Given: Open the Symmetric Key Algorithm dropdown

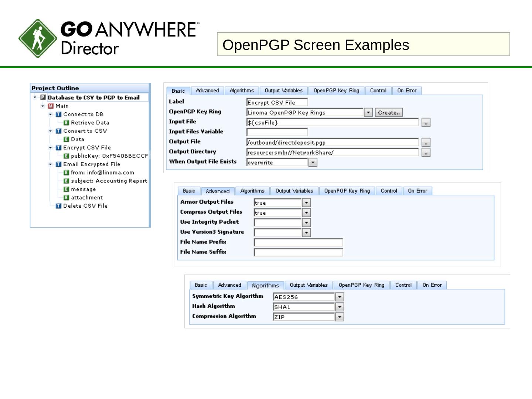Looking at the screenshot, I should [340, 297].
